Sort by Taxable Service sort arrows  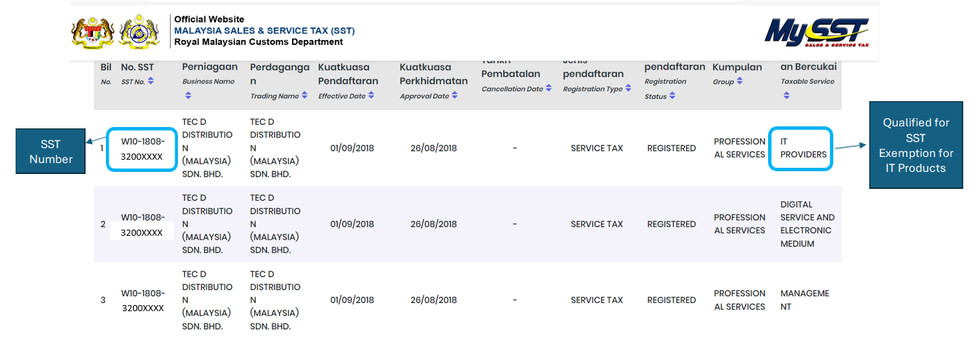coord(786,96)
